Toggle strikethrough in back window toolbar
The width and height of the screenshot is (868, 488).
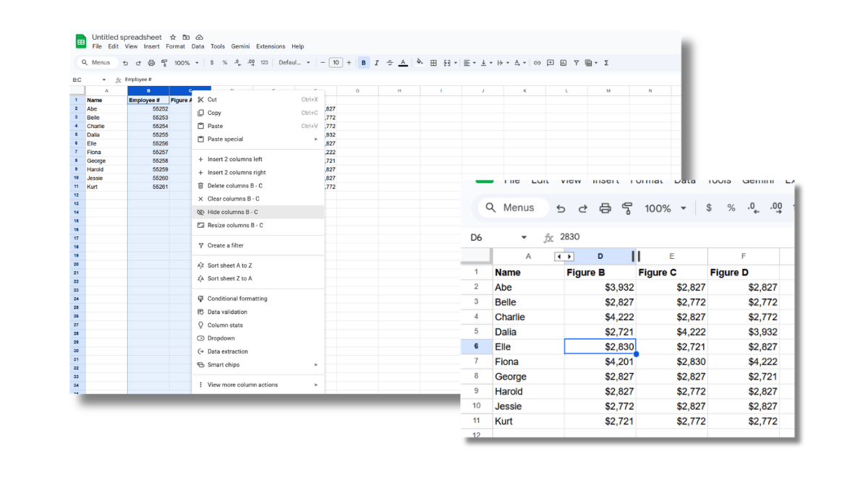(390, 63)
